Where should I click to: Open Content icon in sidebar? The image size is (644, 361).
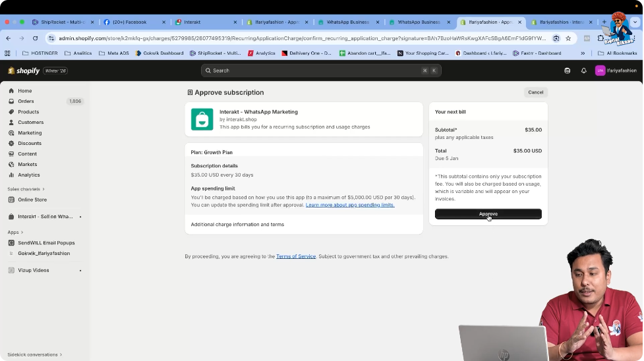click(11, 154)
